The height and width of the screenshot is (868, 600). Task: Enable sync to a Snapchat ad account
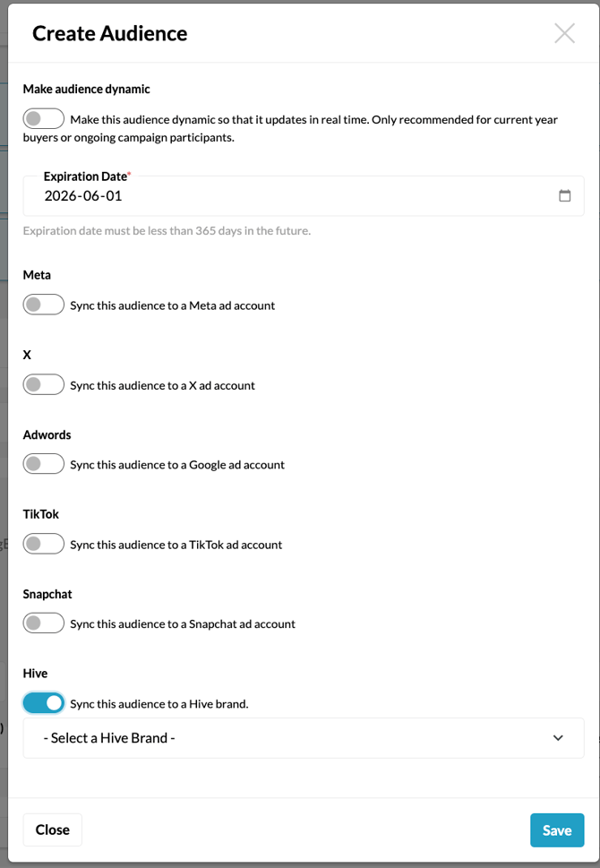click(43, 623)
